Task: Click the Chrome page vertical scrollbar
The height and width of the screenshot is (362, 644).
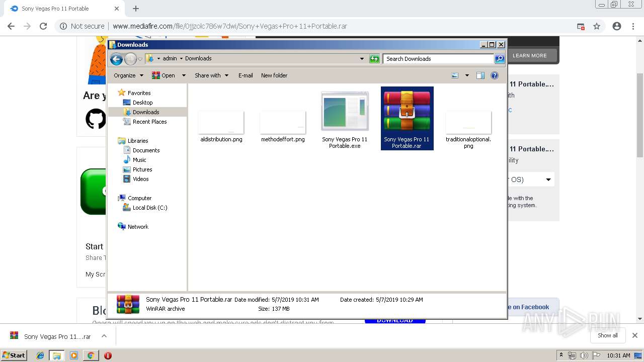Action: [x=640, y=116]
